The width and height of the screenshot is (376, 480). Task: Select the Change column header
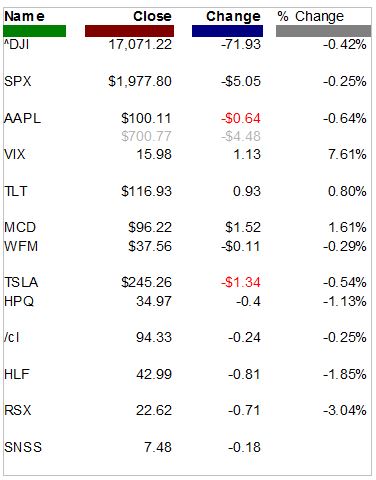tap(233, 17)
